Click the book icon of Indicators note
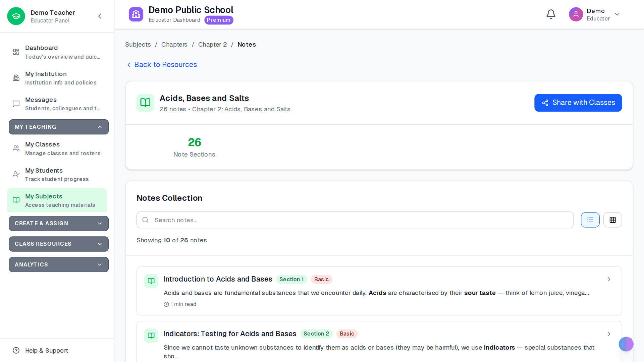The image size is (644, 362). pos(151,336)
